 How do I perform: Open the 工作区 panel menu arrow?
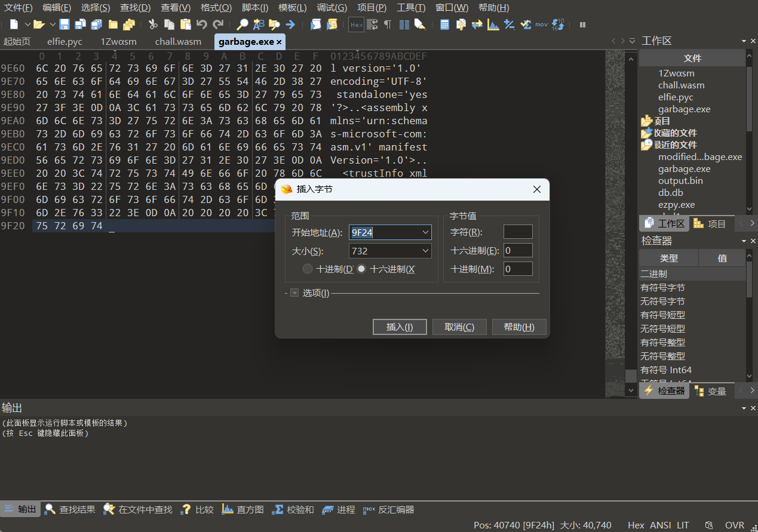[744, 41]
